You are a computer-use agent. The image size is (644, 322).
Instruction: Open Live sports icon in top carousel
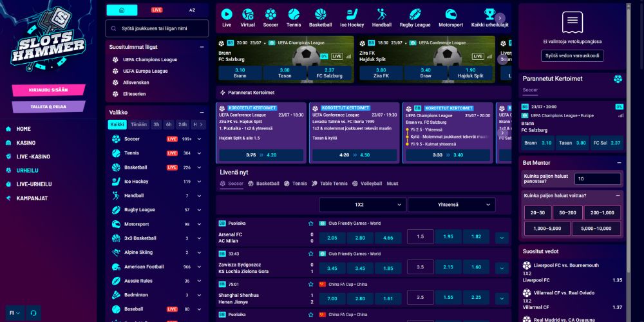coord(227,15)
